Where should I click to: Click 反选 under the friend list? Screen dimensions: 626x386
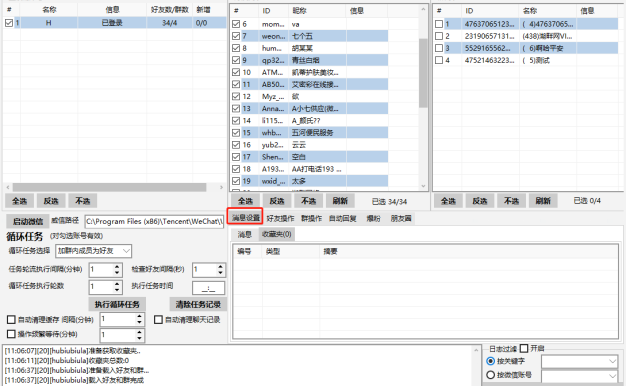click(x=277, y=201)
